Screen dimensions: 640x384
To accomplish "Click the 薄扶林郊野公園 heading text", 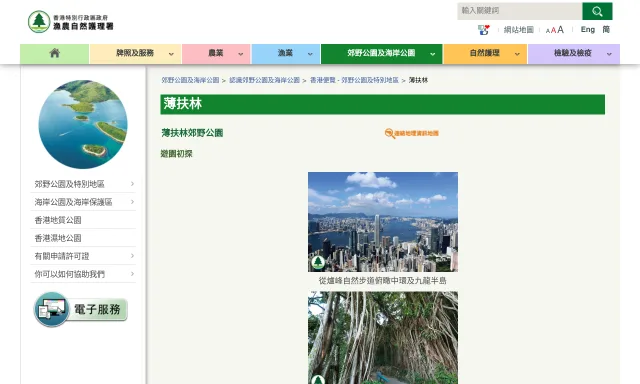I will coord(192,133).
